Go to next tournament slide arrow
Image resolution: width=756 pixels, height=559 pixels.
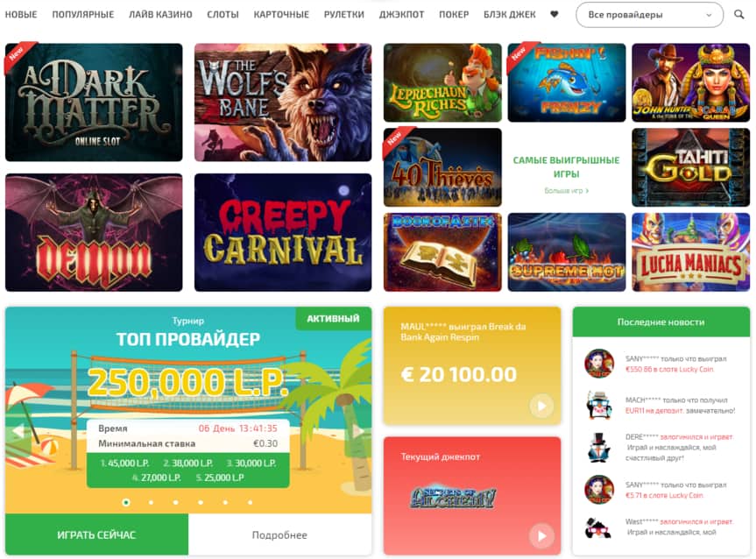pyautogui.click(x=358, y=431)
